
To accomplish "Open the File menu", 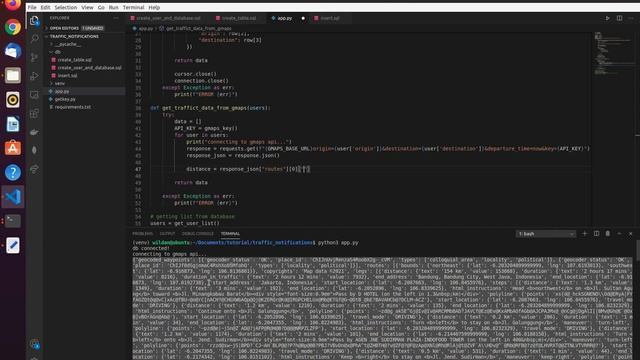I will tap(32, 7).
